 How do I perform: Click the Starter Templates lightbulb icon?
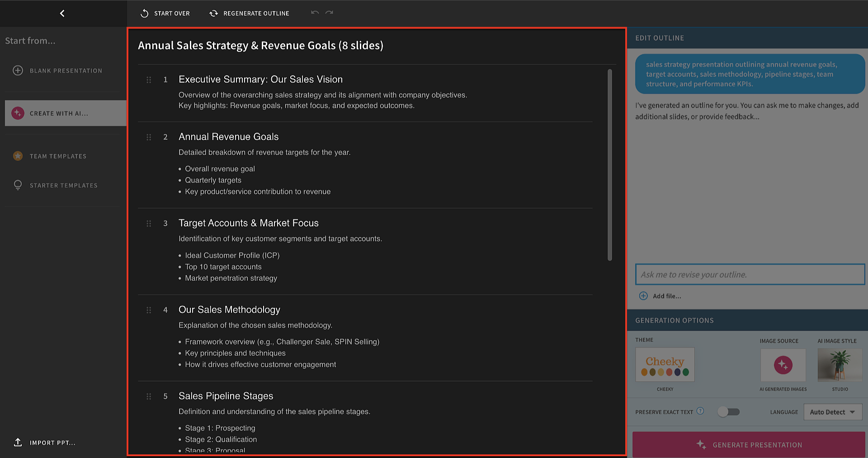tap(18, 185)
